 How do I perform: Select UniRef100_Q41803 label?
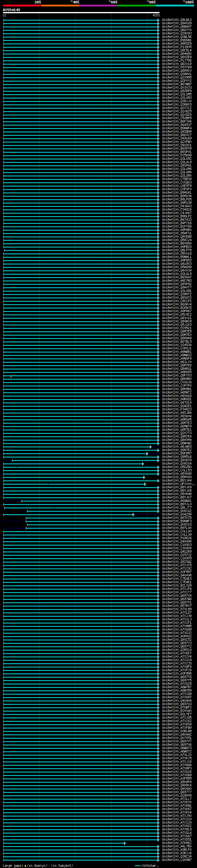click(x=176, y=264)
